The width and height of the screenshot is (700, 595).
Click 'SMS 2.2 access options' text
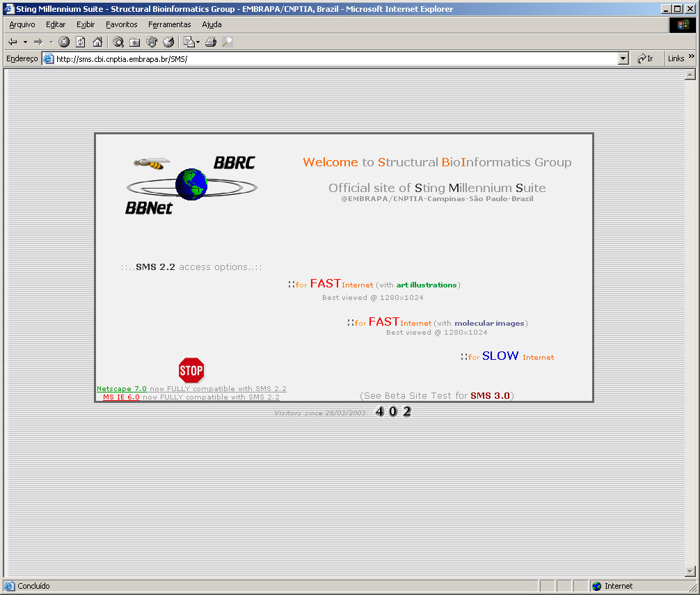[x=191, y=267]
